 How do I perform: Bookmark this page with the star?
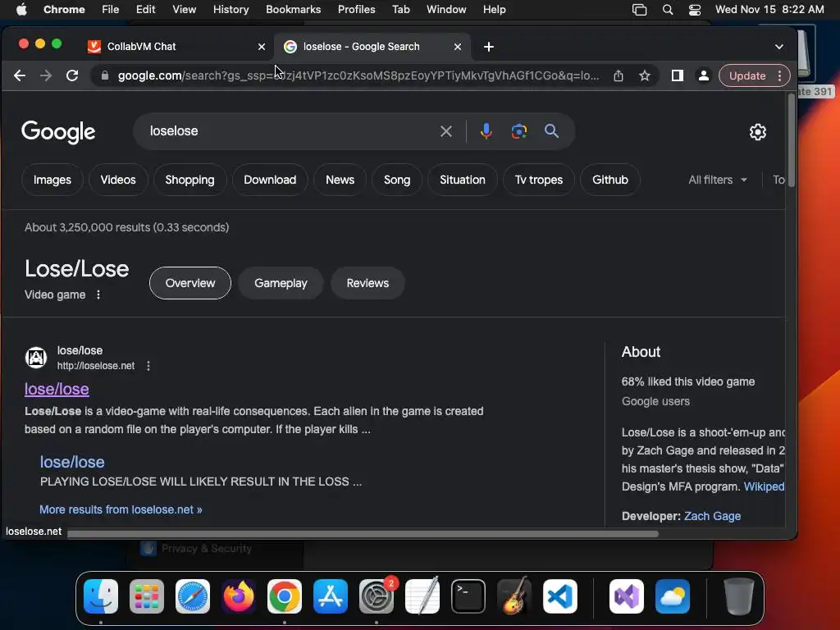645,75
